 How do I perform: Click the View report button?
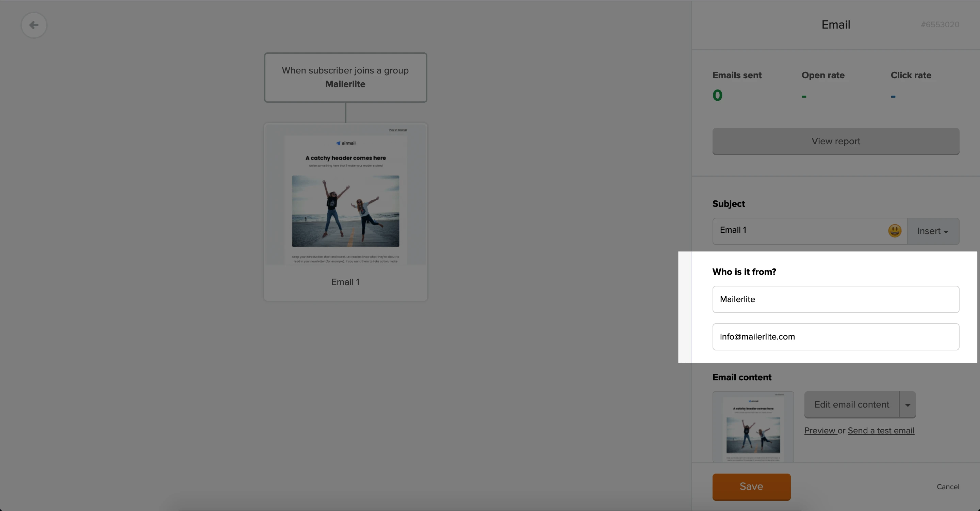pos(835,141)
